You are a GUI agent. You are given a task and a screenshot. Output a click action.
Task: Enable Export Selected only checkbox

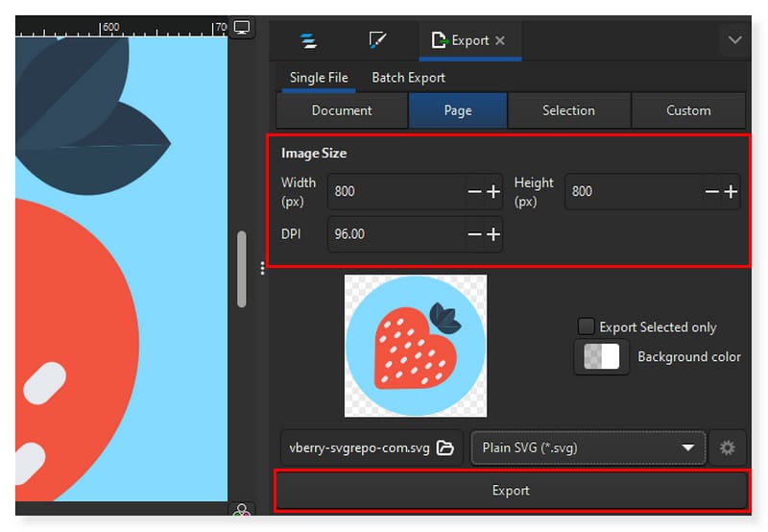[x=586, y=326]
